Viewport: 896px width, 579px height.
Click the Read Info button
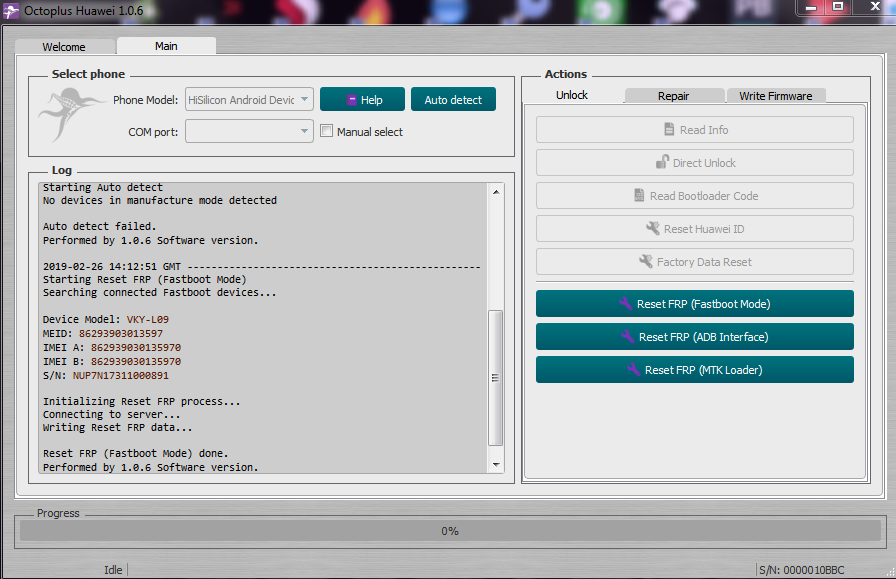pyautogui.click(x=695, y=130)
